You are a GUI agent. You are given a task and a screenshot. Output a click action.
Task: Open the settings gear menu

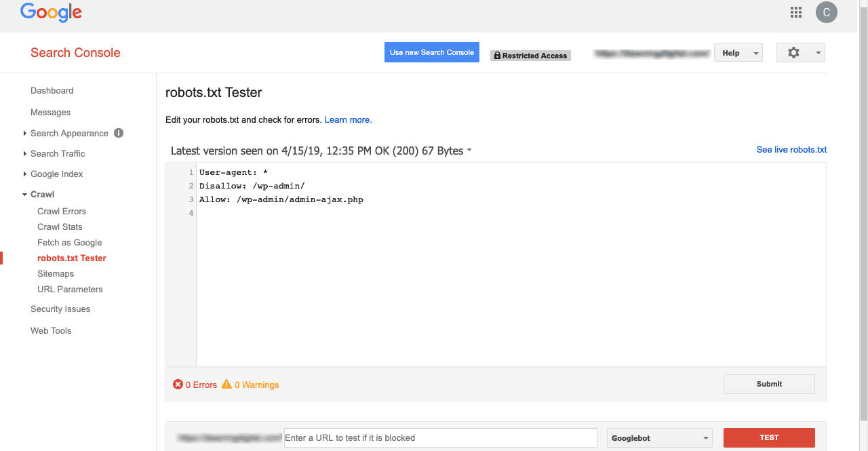(801, 53)
